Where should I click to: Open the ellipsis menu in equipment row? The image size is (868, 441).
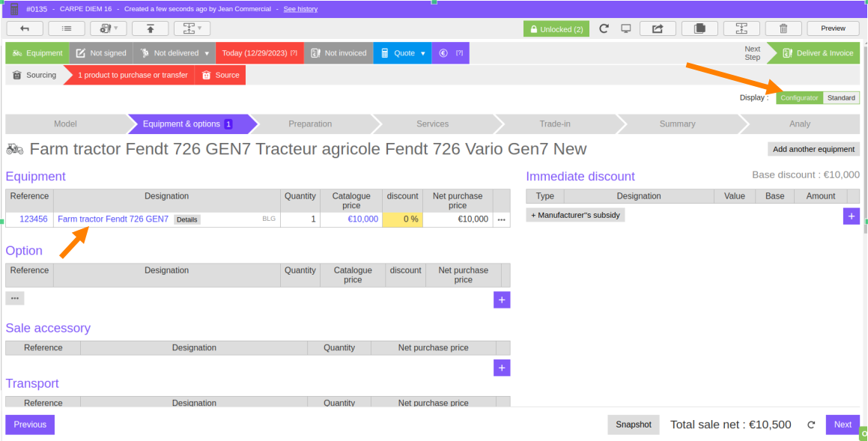[502, 219]
